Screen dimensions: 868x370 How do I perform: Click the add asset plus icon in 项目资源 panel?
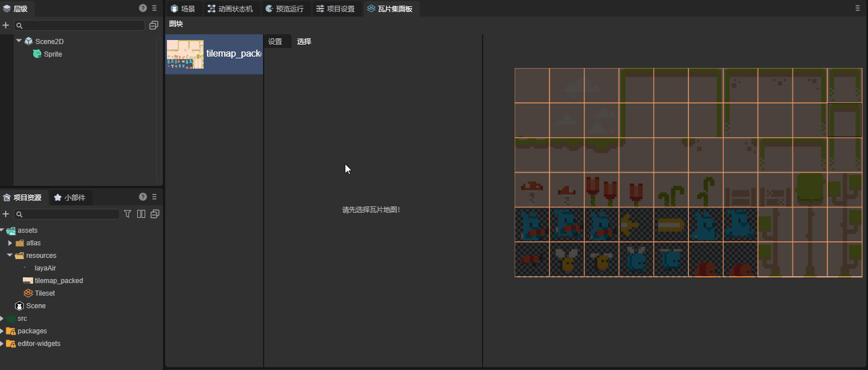click(6, 214)
